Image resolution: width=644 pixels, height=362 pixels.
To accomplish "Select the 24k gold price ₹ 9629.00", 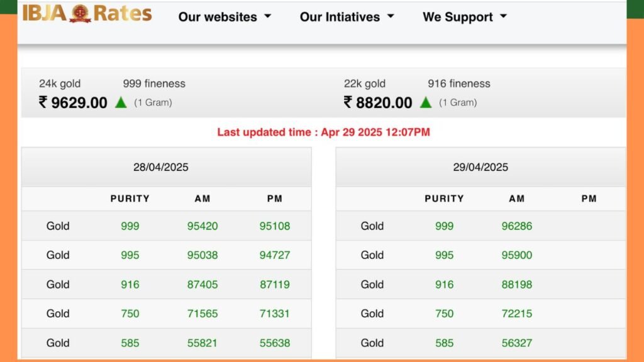I will (73, 102).
